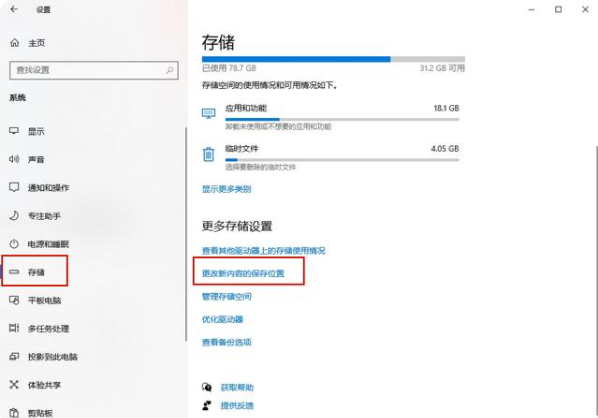Open the 优化驱动器 link
Screen dimensions: 598x418
click(222, 319)
